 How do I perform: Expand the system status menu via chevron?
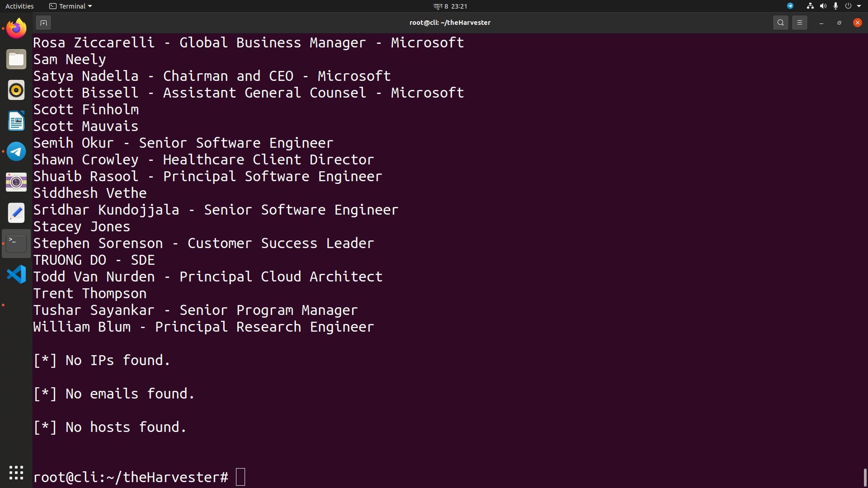pos(860,6)
